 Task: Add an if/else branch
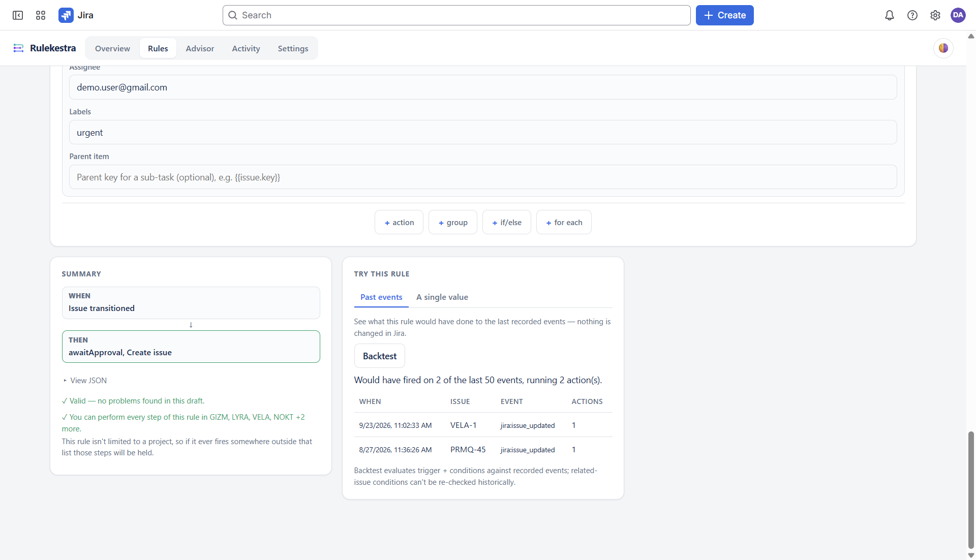pyautogui.click(x=507, y=222)
